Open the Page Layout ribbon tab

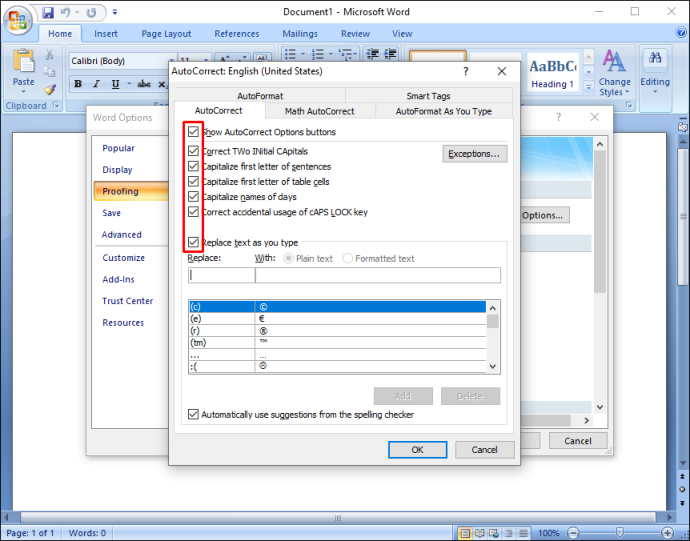pos(166,33)
